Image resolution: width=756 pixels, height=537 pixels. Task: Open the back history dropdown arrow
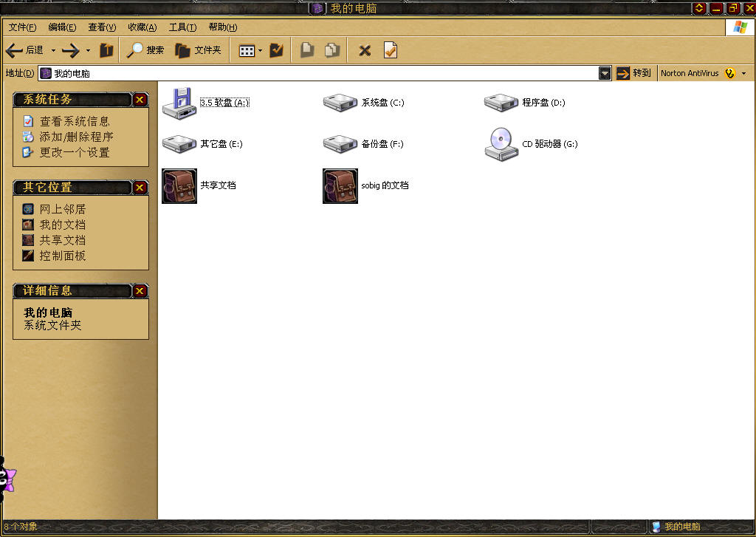(x=53, y=50)
